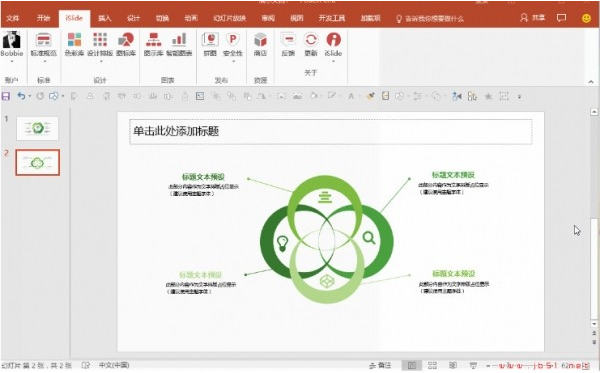This screenshot has width=602, height=373.
Task: Click the lightbulb icon in the diagram
Action: coord(282,243)
